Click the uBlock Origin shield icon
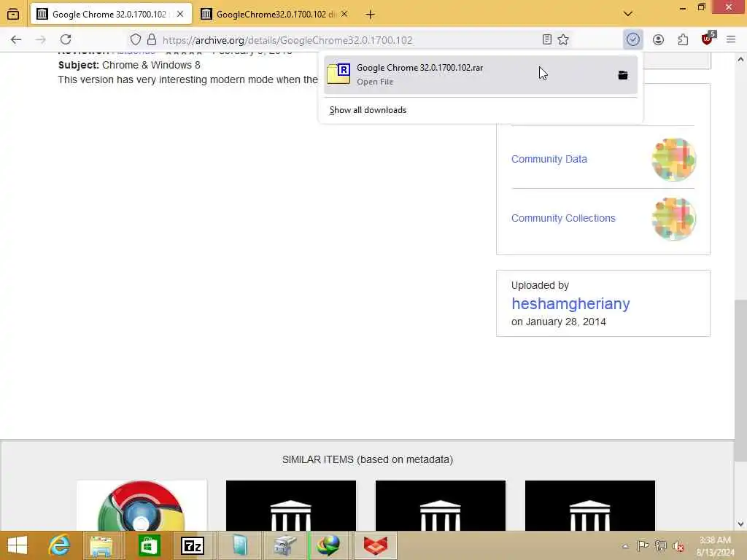The width and height of the screenshot is (747, 560). click(708, 39)
